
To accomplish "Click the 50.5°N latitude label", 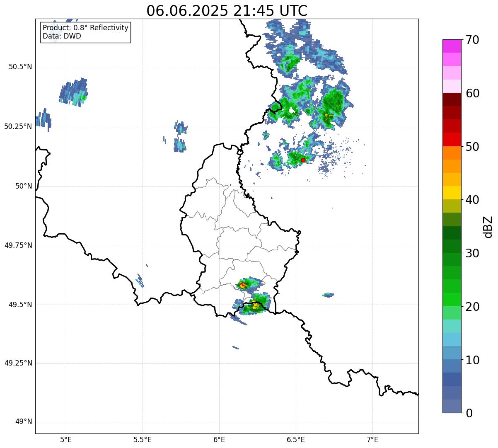I will 20,67.
